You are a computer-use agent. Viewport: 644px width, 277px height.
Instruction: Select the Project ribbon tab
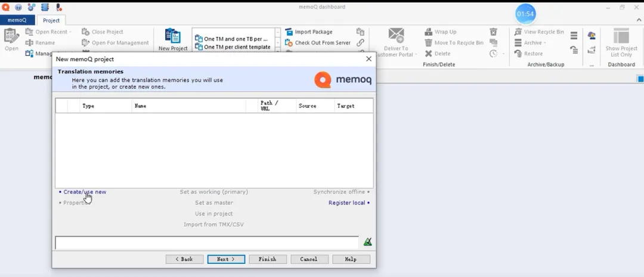pyautogui.click(x=51, y=20)
